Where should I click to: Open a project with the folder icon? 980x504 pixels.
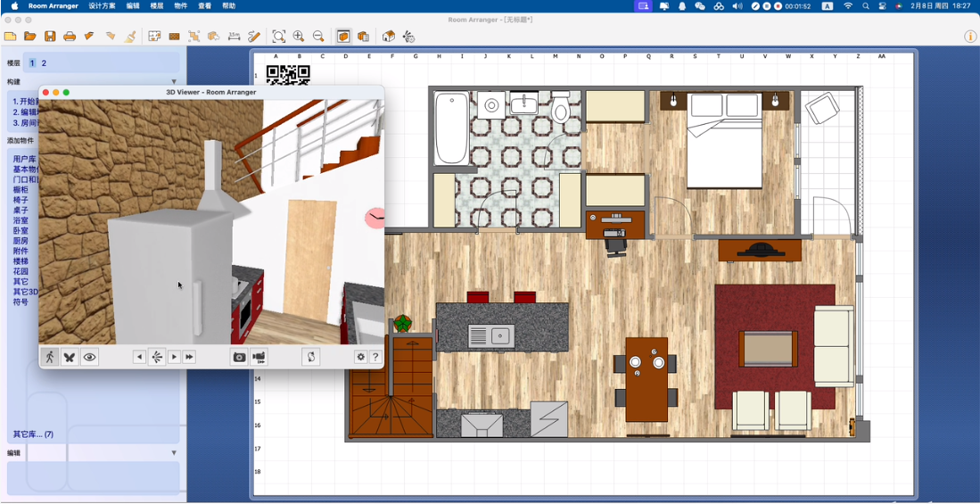point(30,37)
